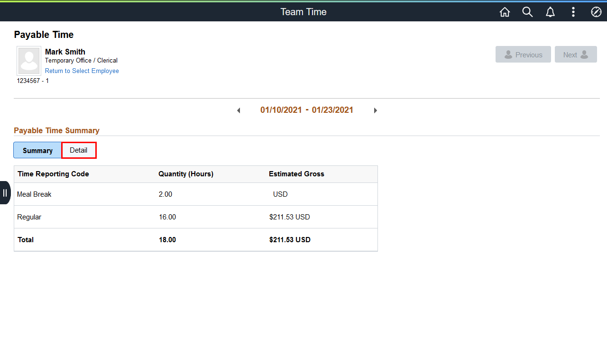Image resolution: width=607 pixels, height=364 pixels.
Task: Go to the previous pay period arrow
Action: (x=239, y=110)
